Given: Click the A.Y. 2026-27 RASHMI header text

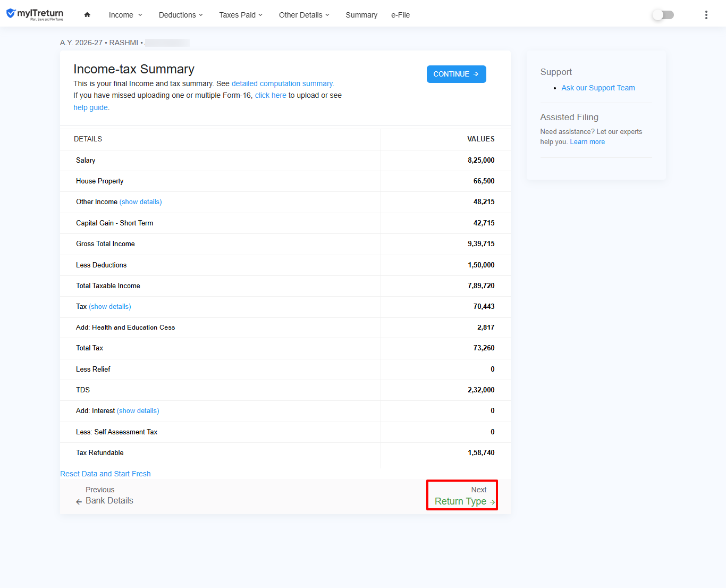Looking at the screenshot, I should tap(101, 43).
